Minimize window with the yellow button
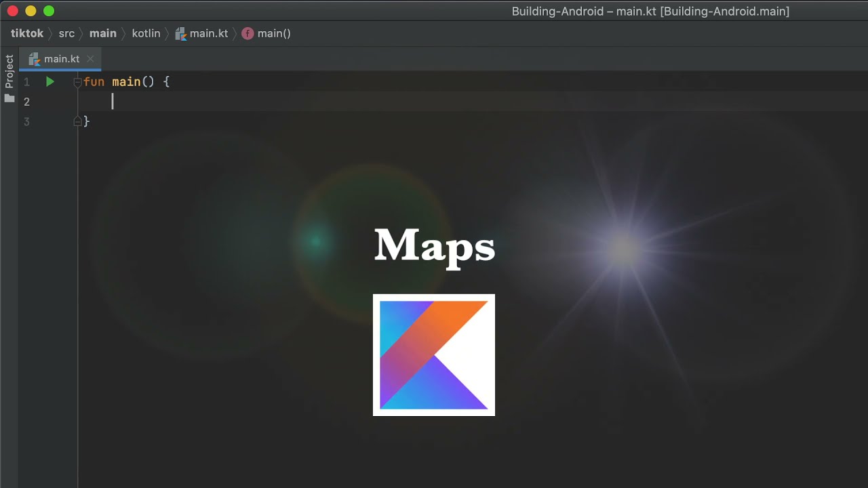This screenshot has height=488, width=868. 31,11
